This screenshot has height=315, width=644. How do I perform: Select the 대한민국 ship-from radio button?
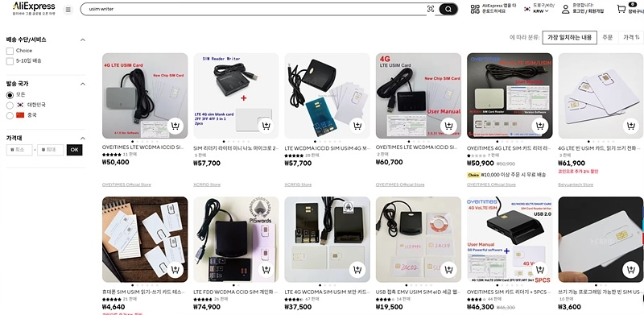click(10, 106)
